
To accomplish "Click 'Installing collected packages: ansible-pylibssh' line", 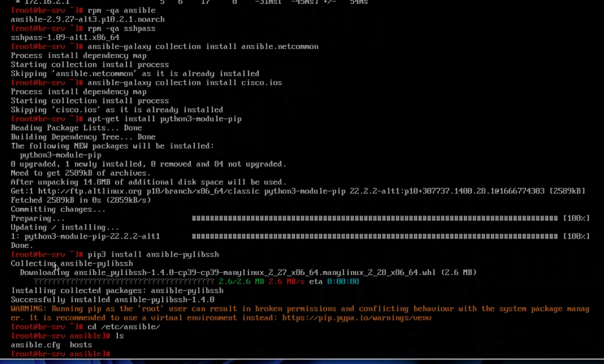I will point(117,291).
